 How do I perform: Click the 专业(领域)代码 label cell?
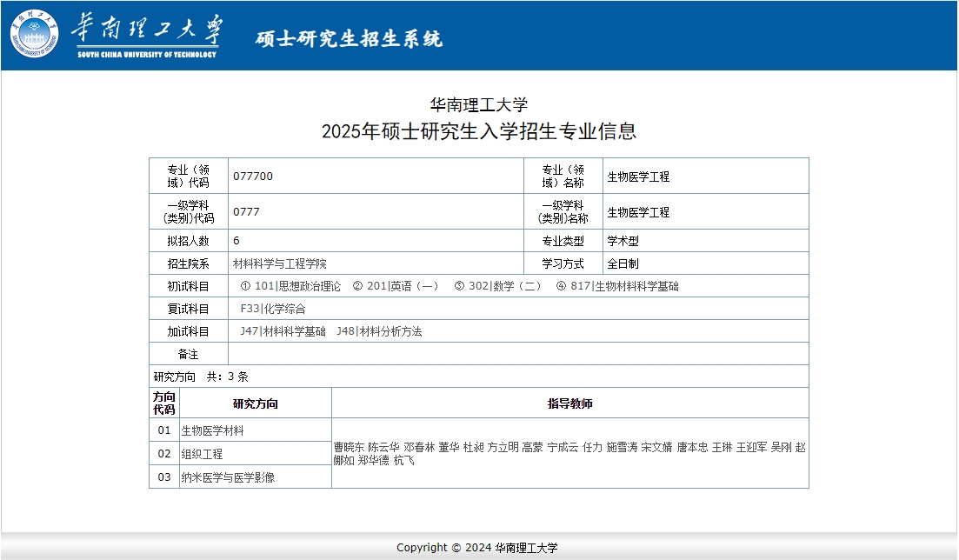pyautogui.click(x=189, y=177)
